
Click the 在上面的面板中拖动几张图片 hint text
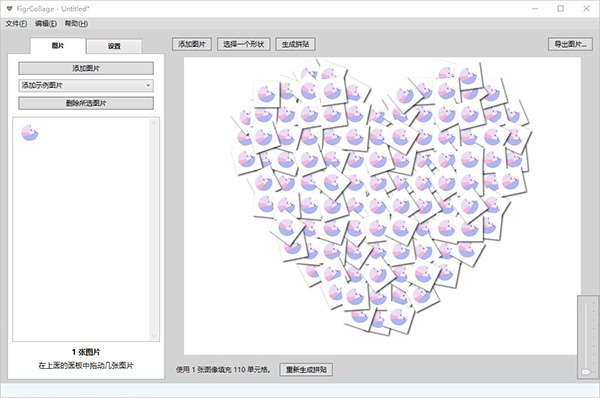coord(86,365)
